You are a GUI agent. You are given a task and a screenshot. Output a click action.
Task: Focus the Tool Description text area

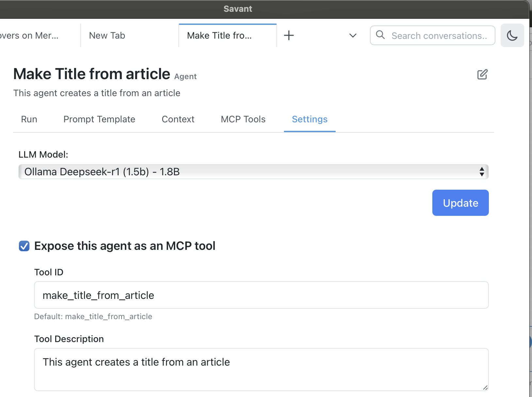(261, 369)
